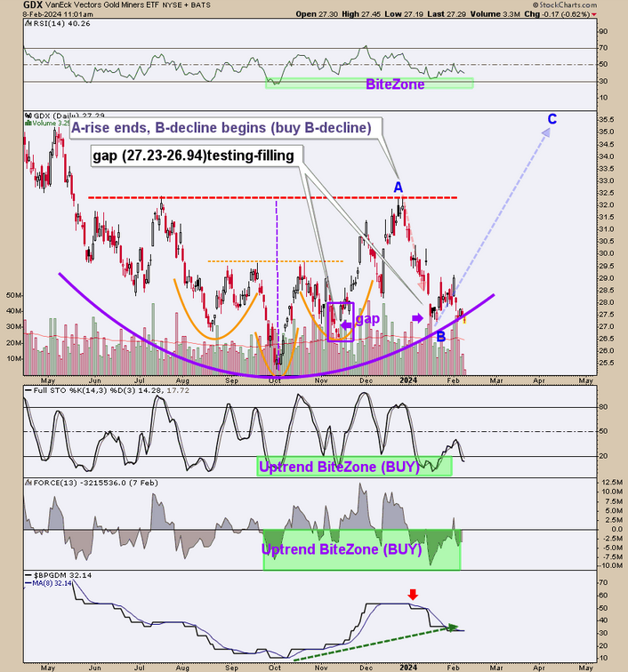Click the Oct label on bottom date axis
This screenshot has width=628, height=672.
point(275,668)
